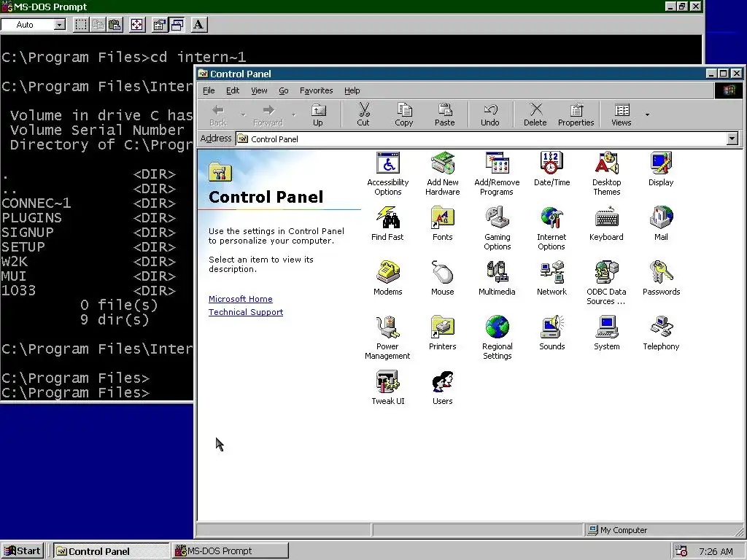Open Add New Hardware applet

coord(443,174)
